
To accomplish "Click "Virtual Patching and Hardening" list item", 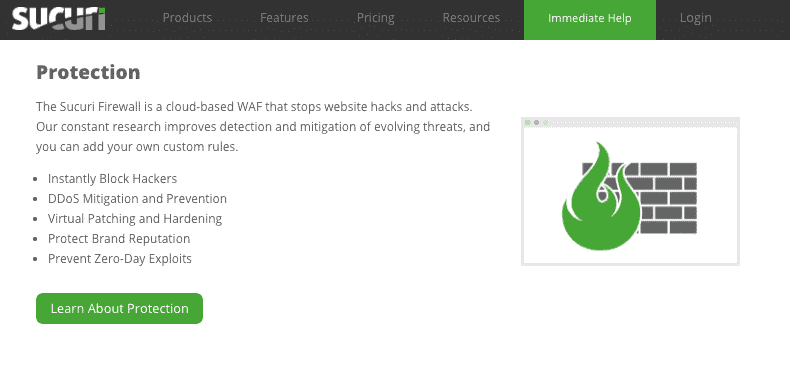I will pyautogui.click(x=135, y=219).
